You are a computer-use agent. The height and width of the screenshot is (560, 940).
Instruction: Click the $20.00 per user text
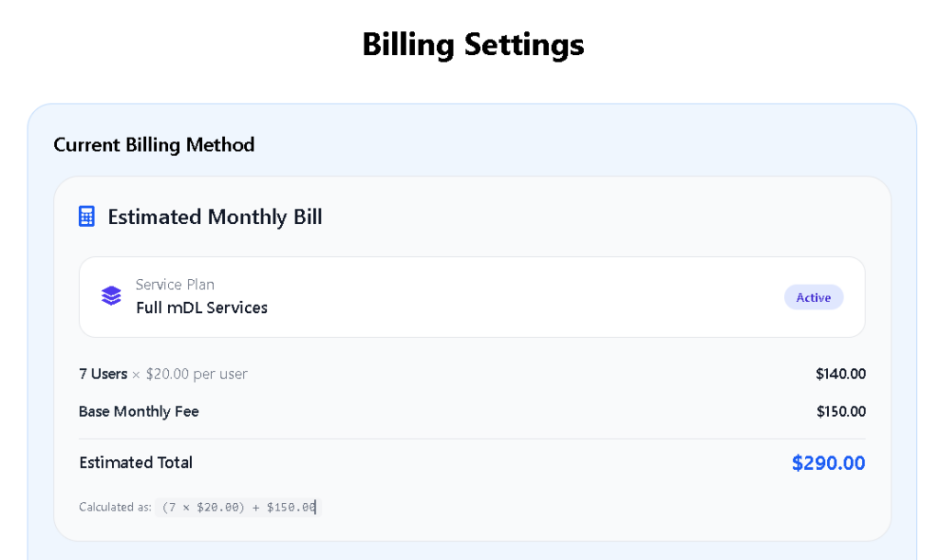point(196,375)
